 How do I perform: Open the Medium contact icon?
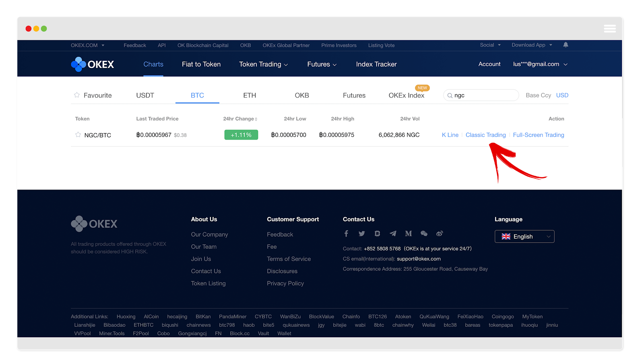(x=409, y=233)
